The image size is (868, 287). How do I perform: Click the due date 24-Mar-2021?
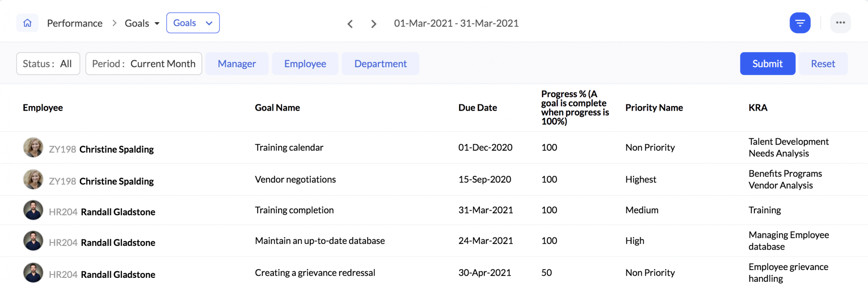pos(486,241)
